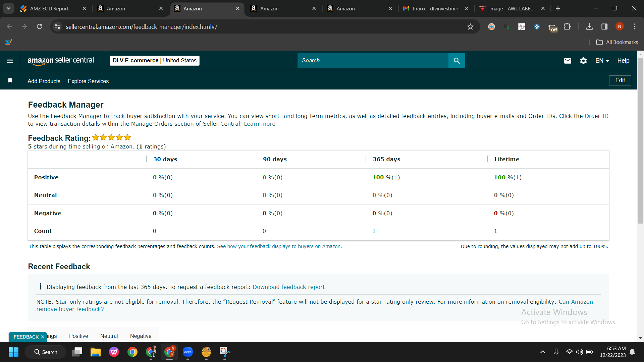Click the 365 days Positive 100 % value
Image resolution: width=644 pixels, height=362 pixels.
coord(386,177)
